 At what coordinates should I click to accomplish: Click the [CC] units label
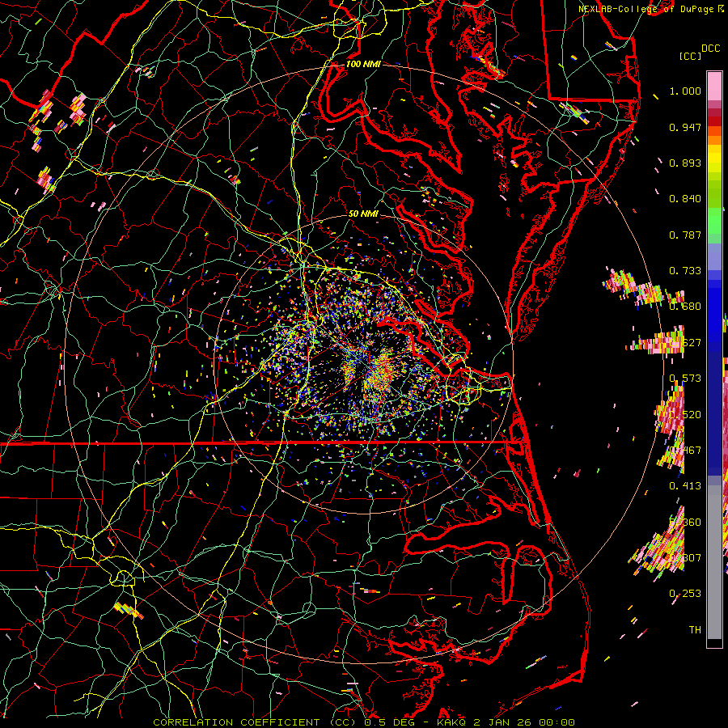click(690, 56)
